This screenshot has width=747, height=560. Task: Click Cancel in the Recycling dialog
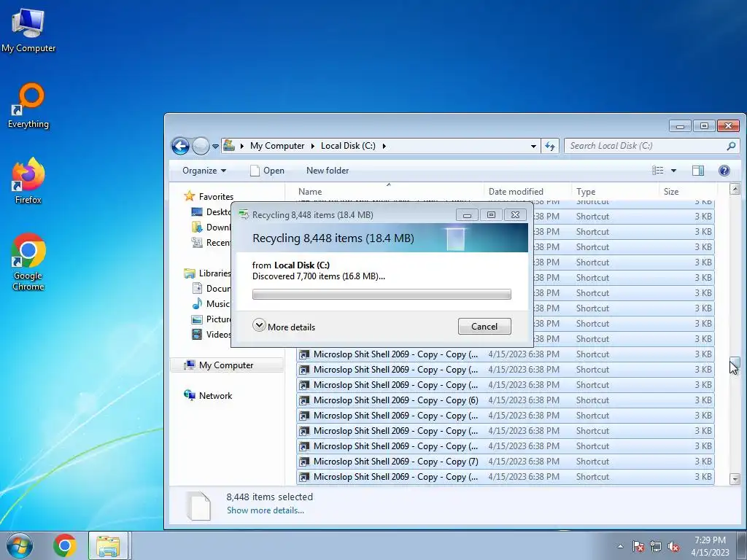(x=484, y=327)
